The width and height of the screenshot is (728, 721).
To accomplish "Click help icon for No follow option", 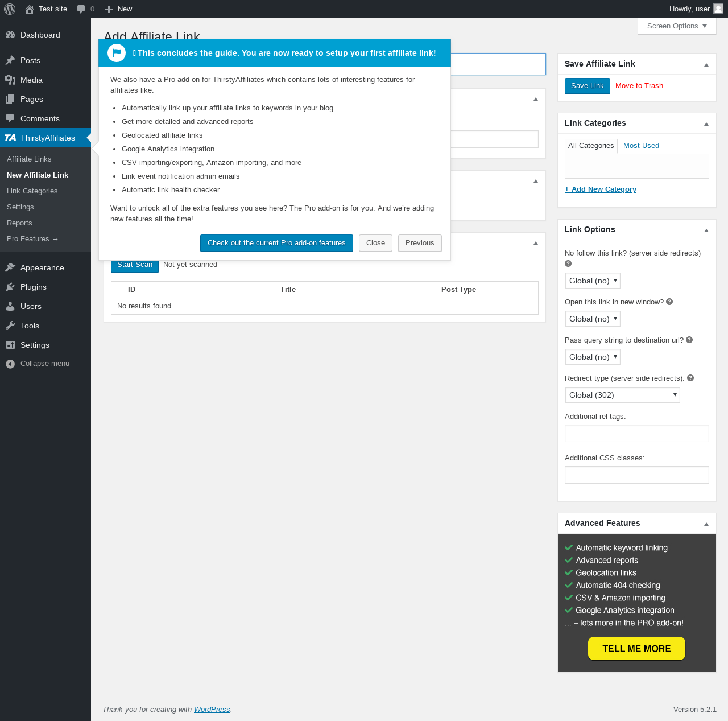I will (x=568, y=263).
